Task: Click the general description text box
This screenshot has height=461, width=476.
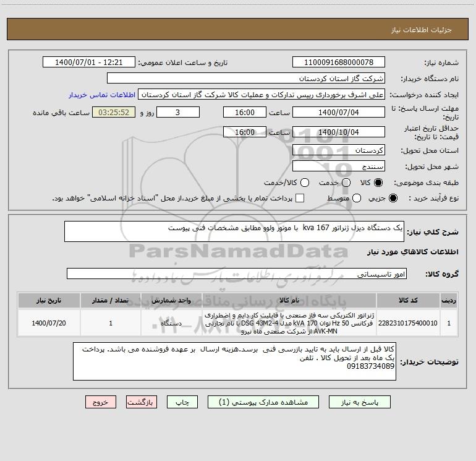Action: click(234, 231)
